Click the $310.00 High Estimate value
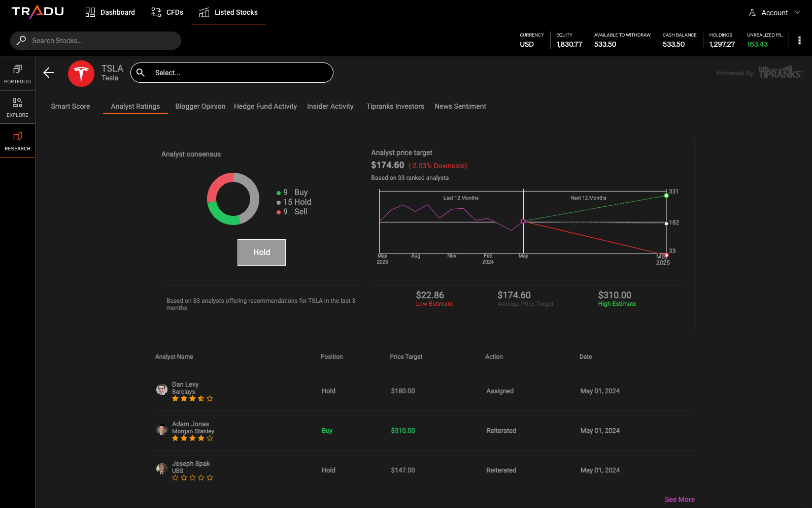The height and width of the screenshot is (508, 812). (x=615, y=295)
